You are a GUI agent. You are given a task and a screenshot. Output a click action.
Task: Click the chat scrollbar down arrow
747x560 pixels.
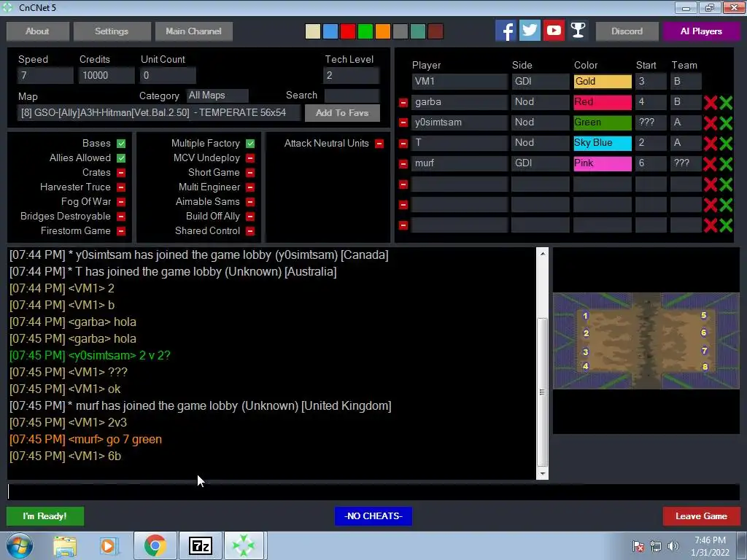(x=542, y=474)
